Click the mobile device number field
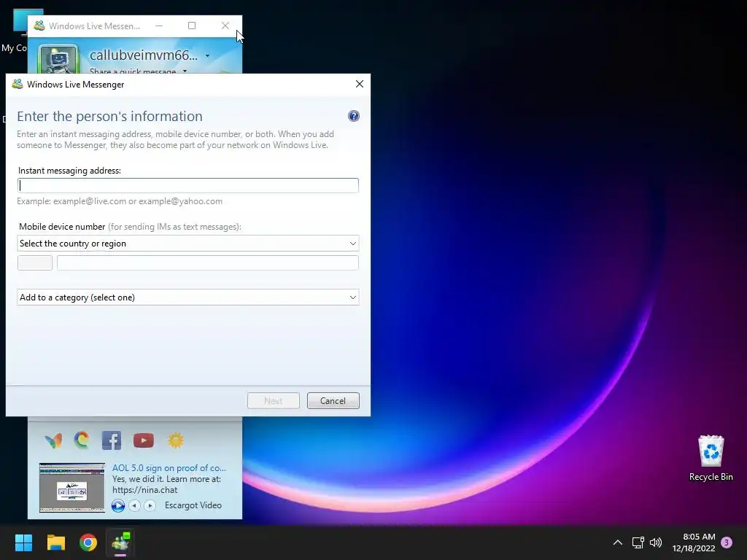The height and width of the screenshot is (560, 747). (x=208, y=262)
